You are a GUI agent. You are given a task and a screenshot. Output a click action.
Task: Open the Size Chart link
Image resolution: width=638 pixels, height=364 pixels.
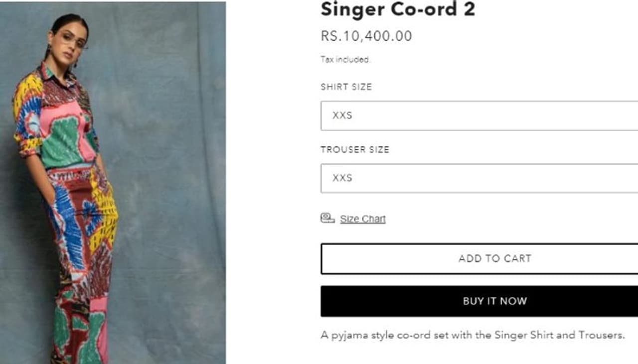click(363, 219)
